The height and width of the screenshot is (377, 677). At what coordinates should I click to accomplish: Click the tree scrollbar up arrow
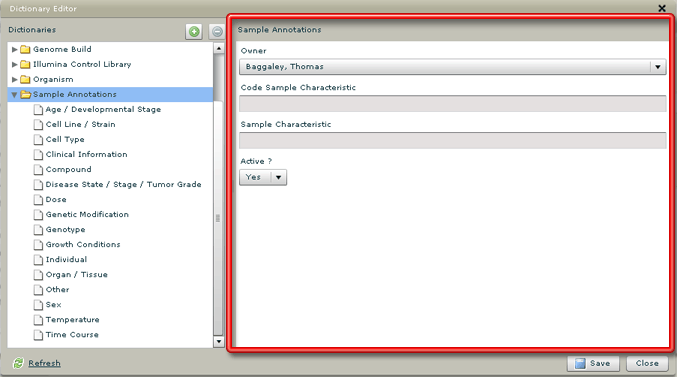218,48
